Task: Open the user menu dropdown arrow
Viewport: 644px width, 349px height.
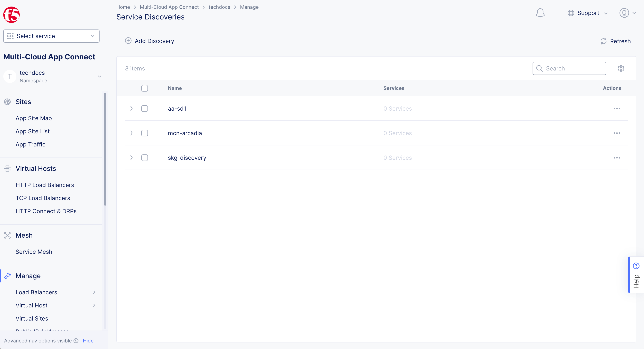Action: pyautogui.click(x=634, y=13)
